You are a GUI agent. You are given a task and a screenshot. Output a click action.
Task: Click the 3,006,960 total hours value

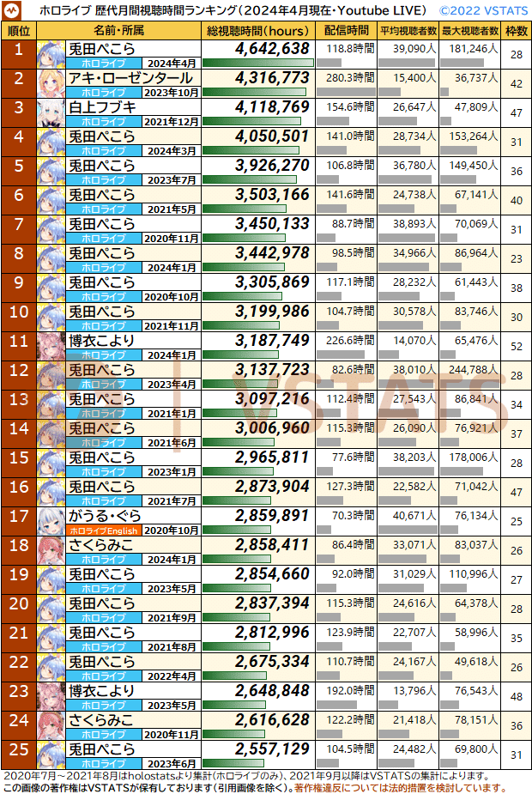point(272,427)
